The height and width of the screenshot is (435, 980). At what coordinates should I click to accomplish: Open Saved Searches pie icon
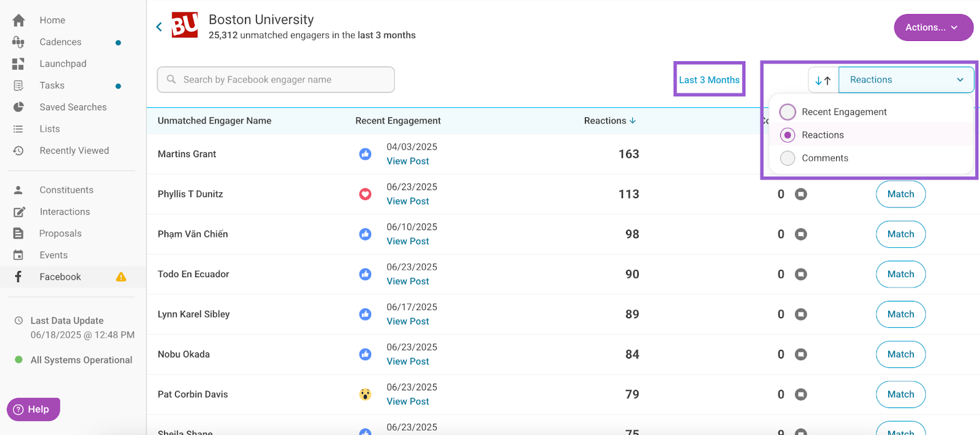coord(18,107)
